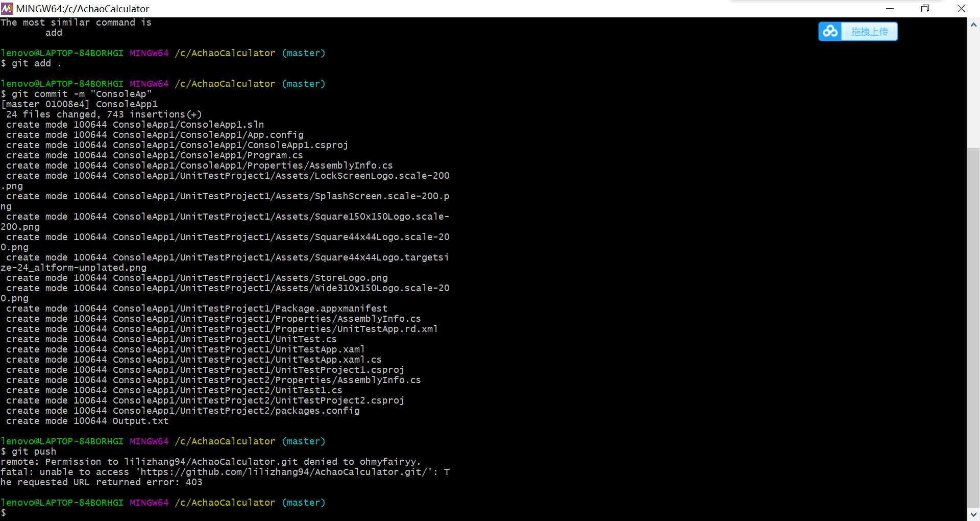Click the Output.txt create mode line
Image resolution: width=980 pixels, height=521 pixels.
[87, 421]
